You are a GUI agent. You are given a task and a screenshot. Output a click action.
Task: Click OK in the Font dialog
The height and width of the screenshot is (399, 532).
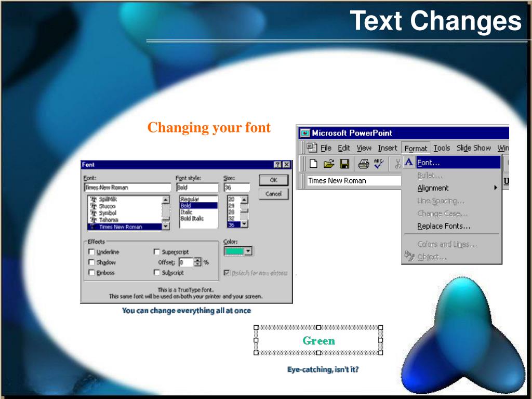[x=273, y=180]
